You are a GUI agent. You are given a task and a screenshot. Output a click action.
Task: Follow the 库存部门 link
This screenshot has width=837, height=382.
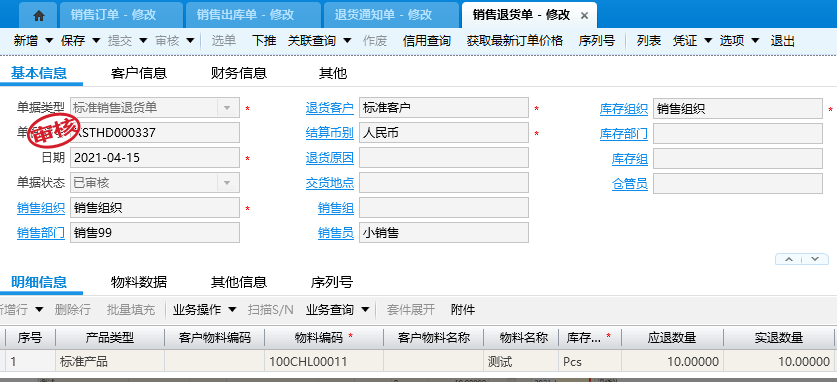coord(623,134)
